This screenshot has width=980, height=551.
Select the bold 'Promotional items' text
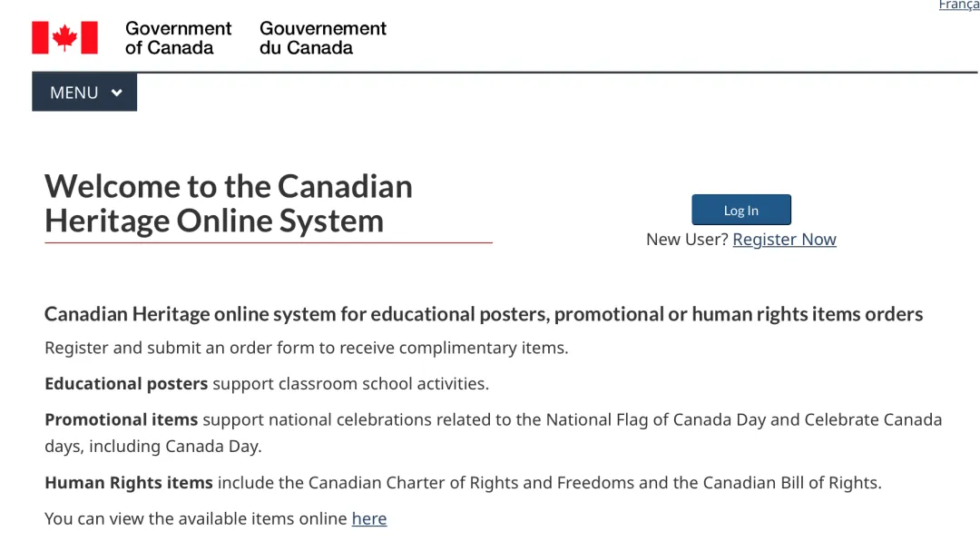point(121,419)
